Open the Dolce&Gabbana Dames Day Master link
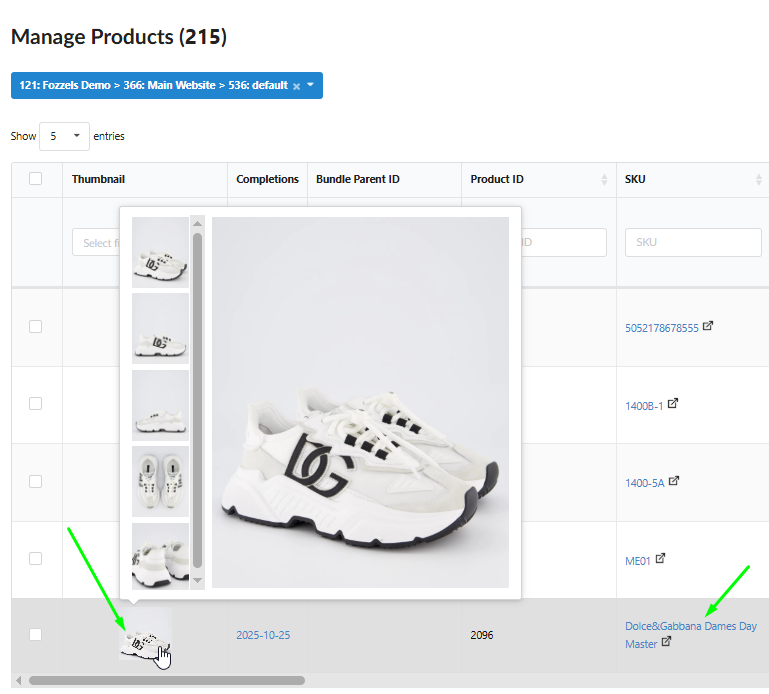 (691, 635)
